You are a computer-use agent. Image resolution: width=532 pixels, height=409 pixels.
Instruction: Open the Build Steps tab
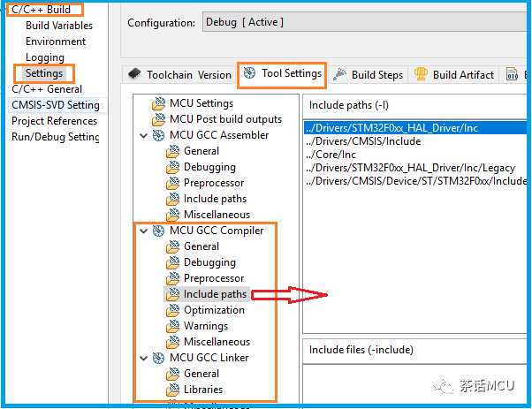pos(369,74)
